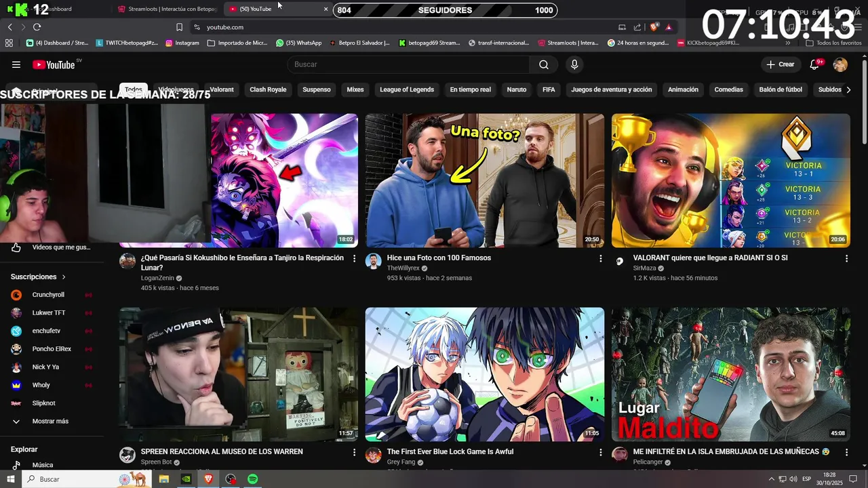This screenshot has width=868, height=488.
Task: Open the Brave Shields lion icon
Action: point(654,27)
